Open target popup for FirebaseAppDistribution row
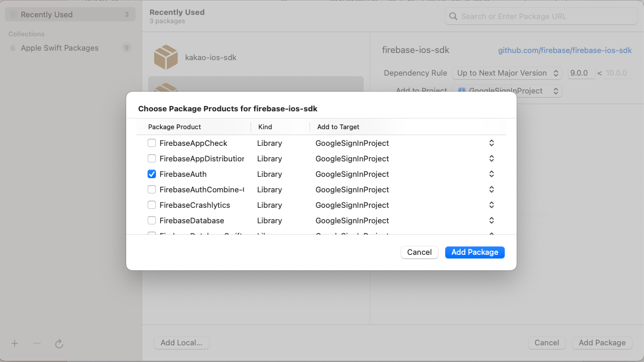Image resolution: width=644 pixels, height=362 pixels. tap(491, 158)
